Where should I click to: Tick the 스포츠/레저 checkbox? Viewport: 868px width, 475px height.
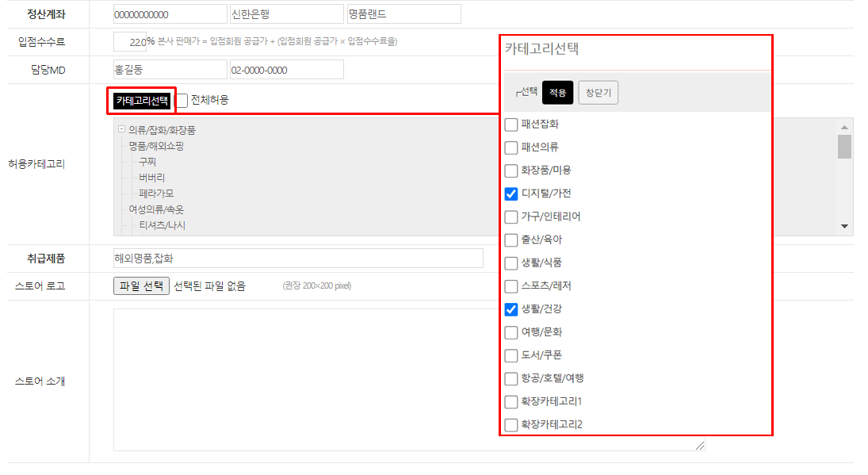(x=511, y=286)
